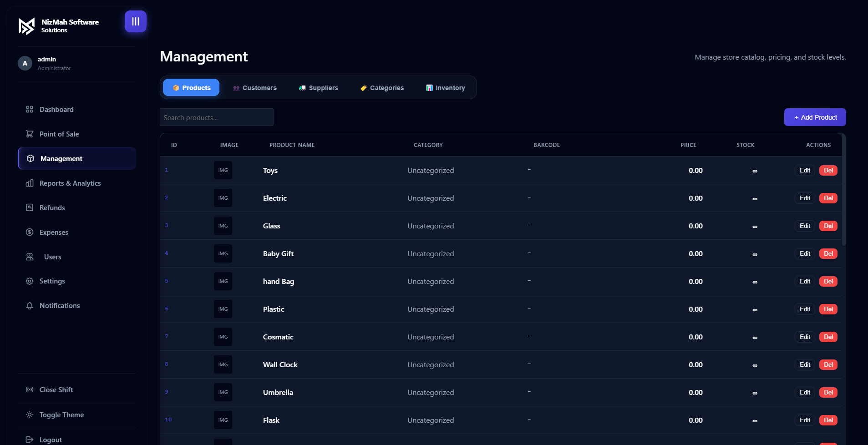
Task: Collapse sidebar using the purple toggle button
Action: [x=135, y=21]
